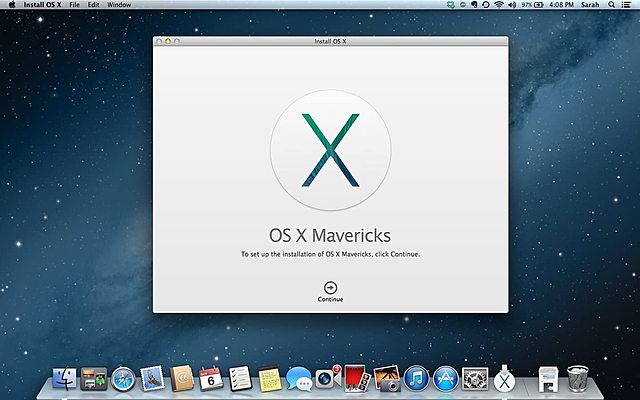Open the Trash in the Dock
Viewport: 640px width, 400px height.
578,378
